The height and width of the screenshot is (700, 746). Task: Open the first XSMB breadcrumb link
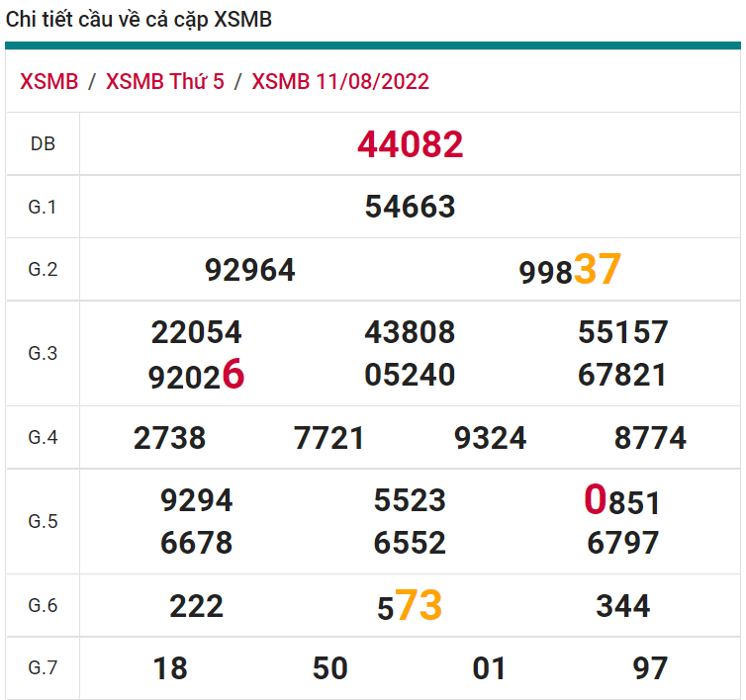click(48, 81)
